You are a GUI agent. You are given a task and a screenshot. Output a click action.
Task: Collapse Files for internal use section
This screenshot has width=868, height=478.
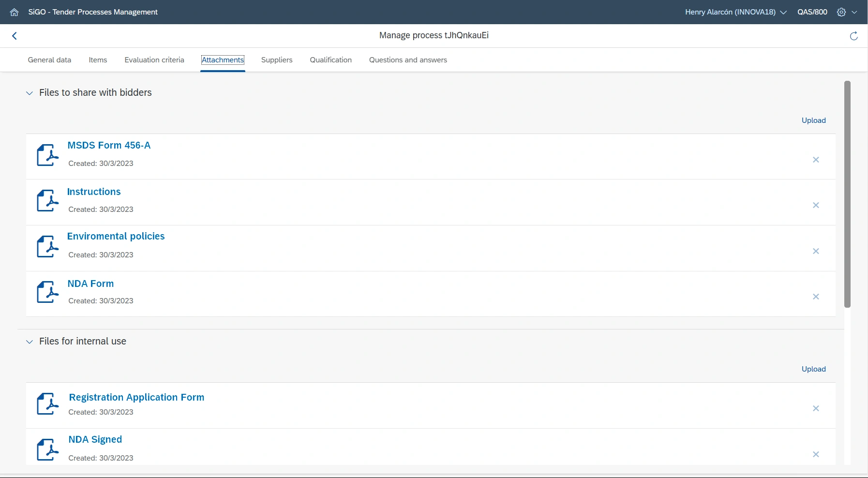tap(30, 342)
